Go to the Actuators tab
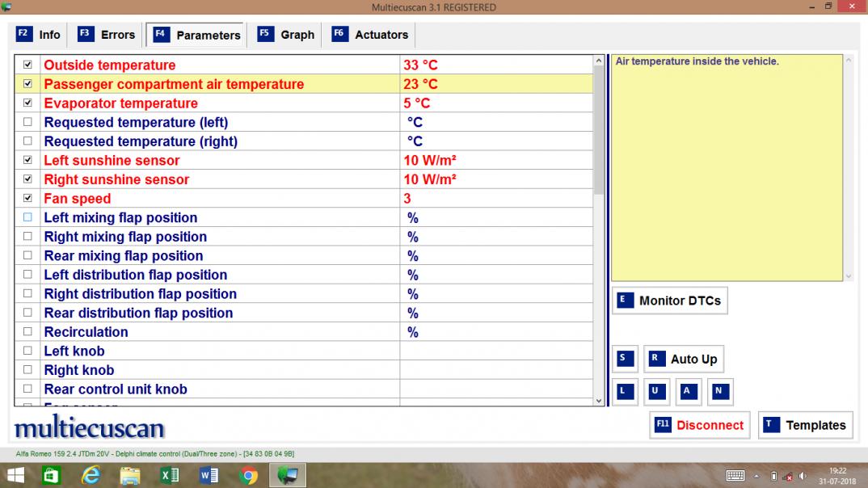 tap(370, 35)
